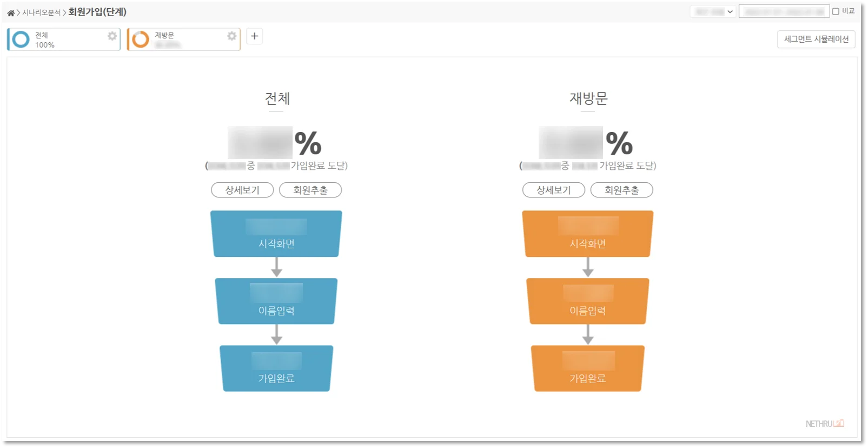
Task: Open settings gear on the 재방문 segment card
Action: pos(231,37)
